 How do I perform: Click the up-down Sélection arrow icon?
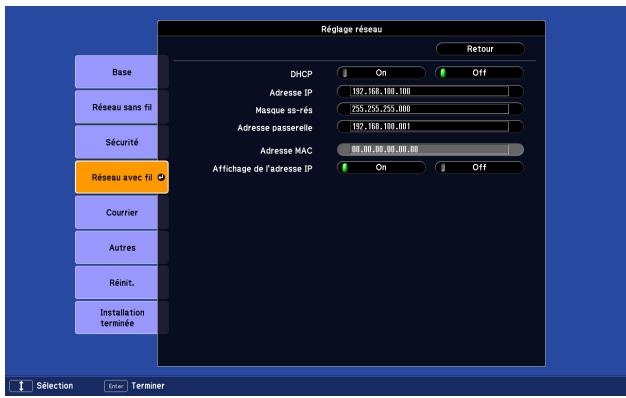pos(21,386)
